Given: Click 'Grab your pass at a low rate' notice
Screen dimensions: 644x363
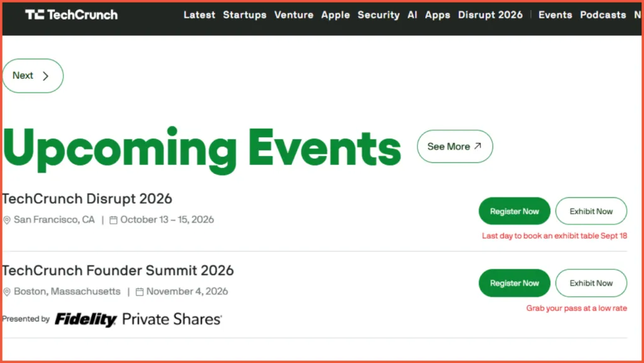Looking at the screenshot, I should (577, 308).
